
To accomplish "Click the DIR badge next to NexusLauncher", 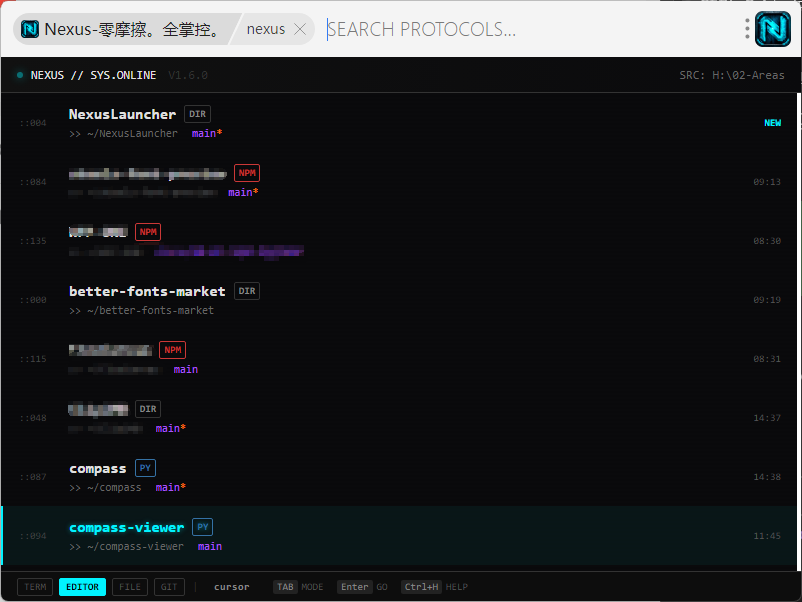I will pyautogui.click(x=197, y=114).
